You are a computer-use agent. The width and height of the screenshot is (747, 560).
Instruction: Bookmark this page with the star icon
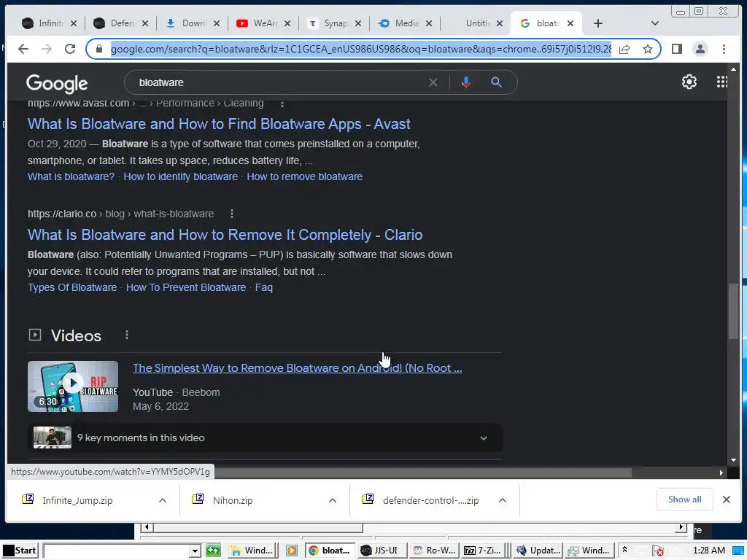coord(648,49)
